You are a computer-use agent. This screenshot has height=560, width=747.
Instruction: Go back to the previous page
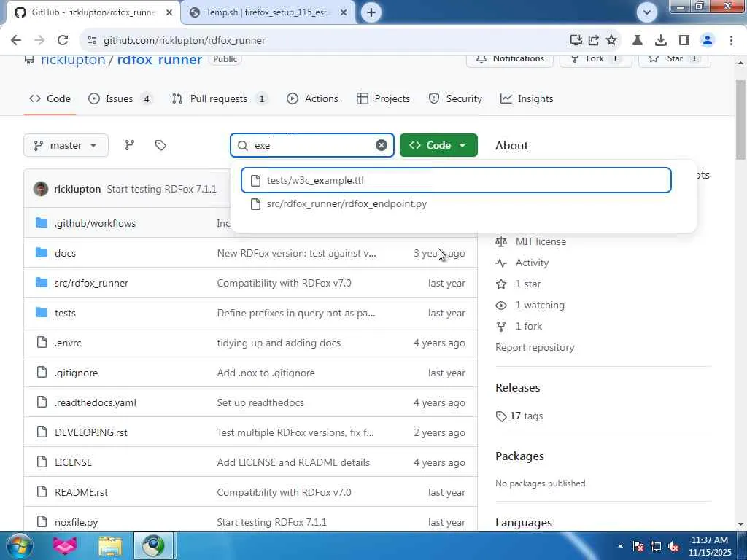16,41
